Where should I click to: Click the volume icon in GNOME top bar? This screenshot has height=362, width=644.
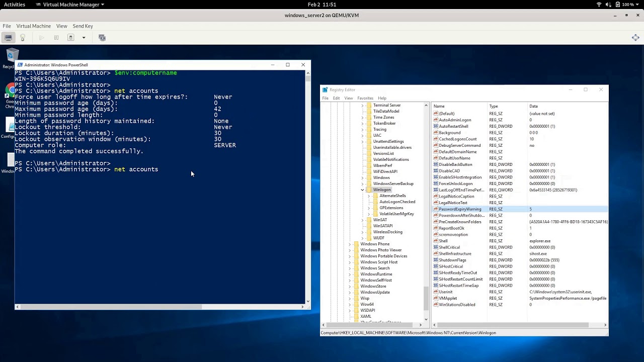(x=609, y=5)
